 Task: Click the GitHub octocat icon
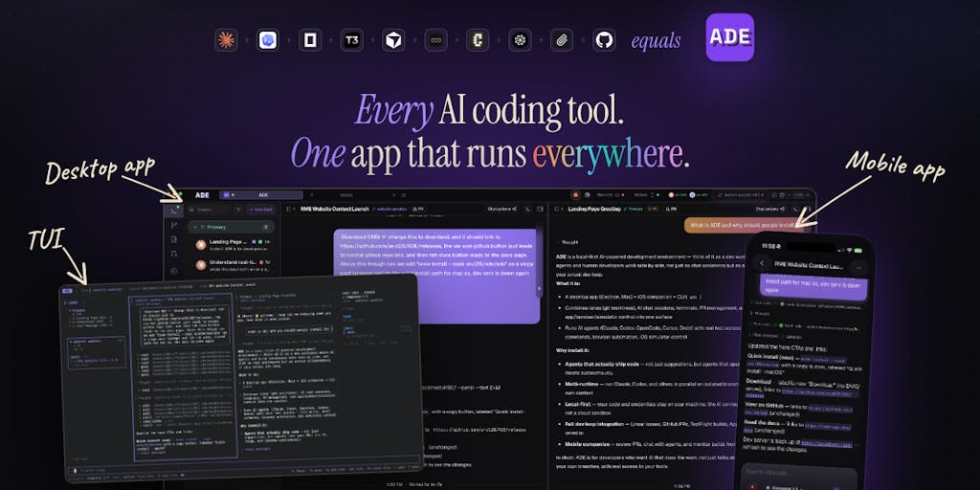click(x=604, y=40)
